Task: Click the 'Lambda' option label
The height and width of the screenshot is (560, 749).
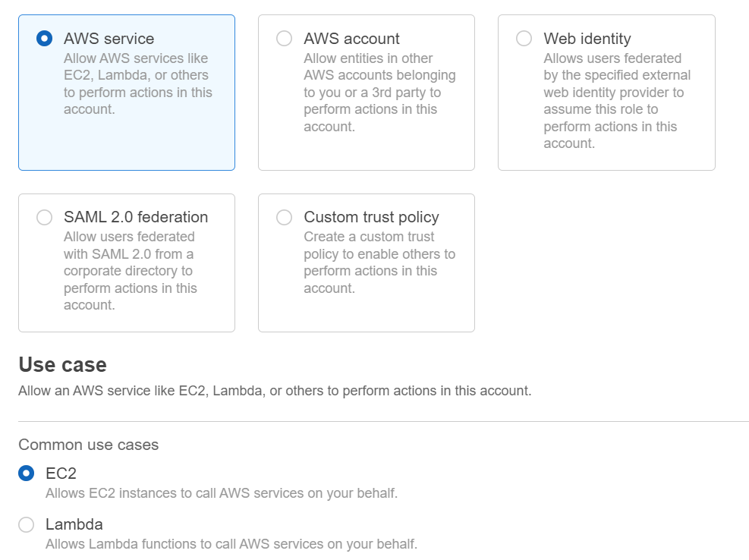Action: pos(74,524)
